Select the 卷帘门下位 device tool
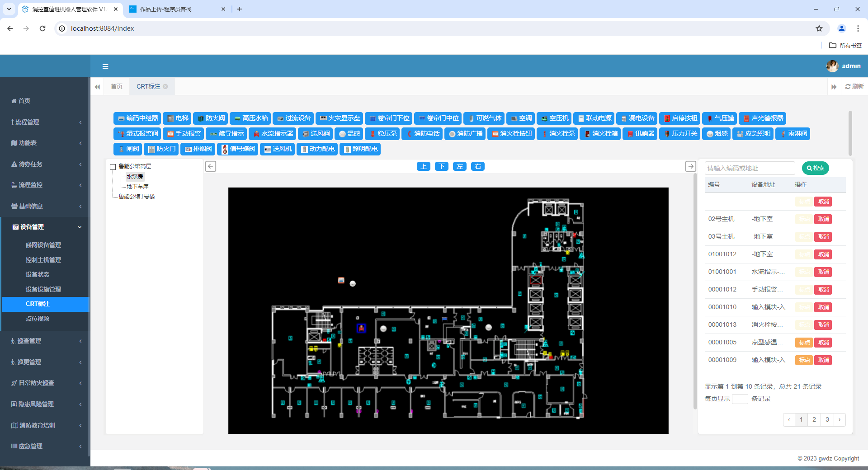Screen dimensions: 868x470 pos(388,118)
